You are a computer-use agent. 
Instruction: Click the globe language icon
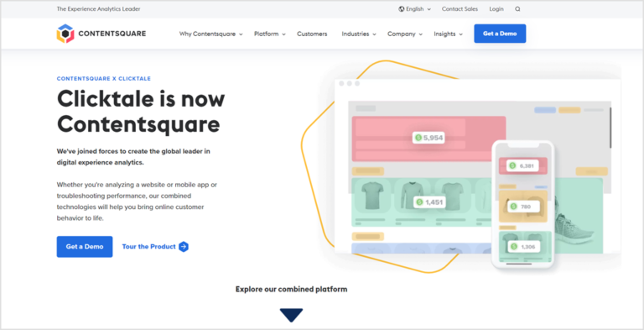(402, 9)
